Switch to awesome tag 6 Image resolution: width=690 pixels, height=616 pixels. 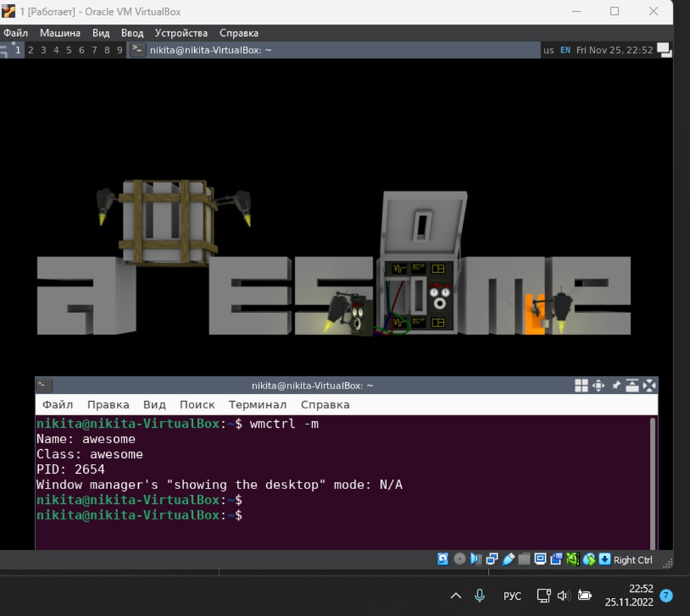(81, 50)
